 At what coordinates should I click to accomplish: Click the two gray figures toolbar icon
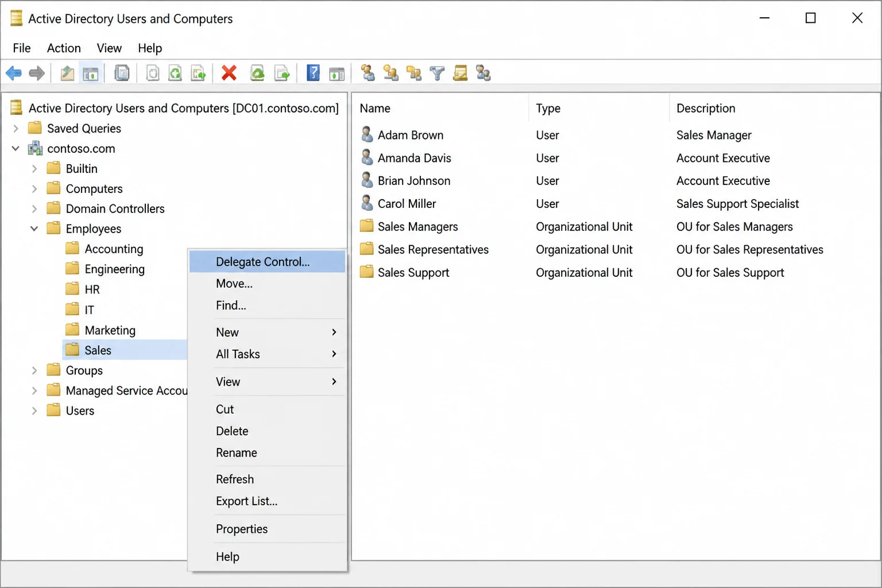(x=483, y=73)
